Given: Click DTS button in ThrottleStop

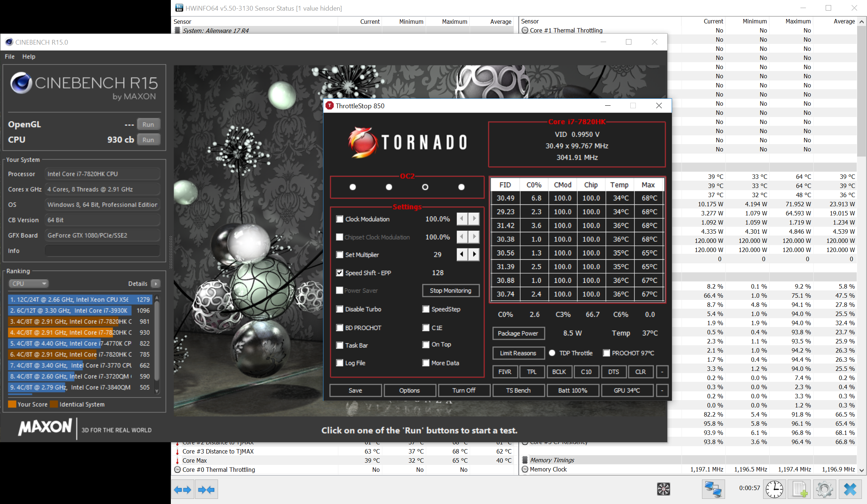Looking at the screenshot, I should [x=613, y=372].
